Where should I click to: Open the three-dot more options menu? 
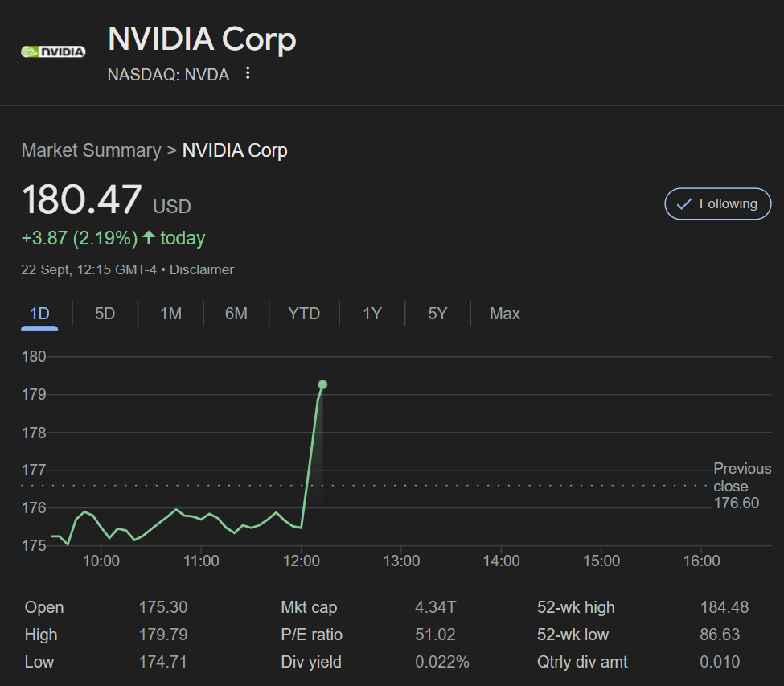(x=248, y=73)
